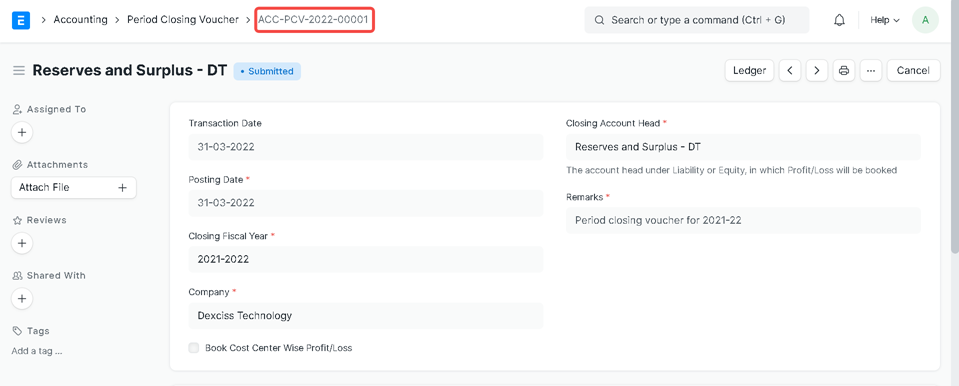
Task: Open Closing Fiscal Year field 2021-2022
Action: 366,259
